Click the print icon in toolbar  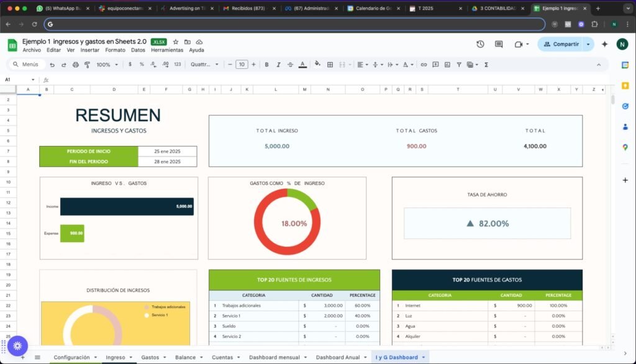pyautogui.click(x=76, y=65)
